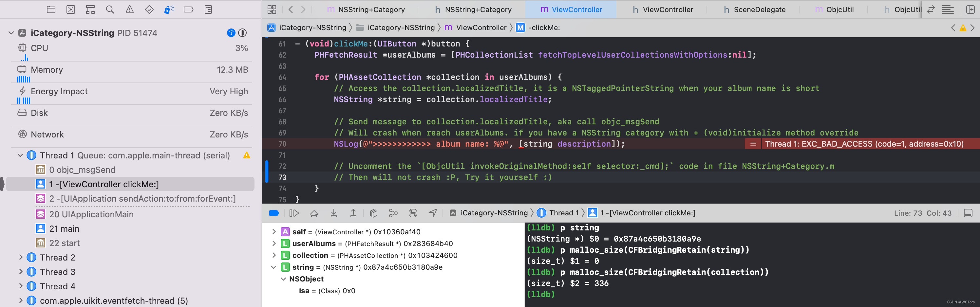
Task: Add an editor on the right
Action: (x=970, y=9)
